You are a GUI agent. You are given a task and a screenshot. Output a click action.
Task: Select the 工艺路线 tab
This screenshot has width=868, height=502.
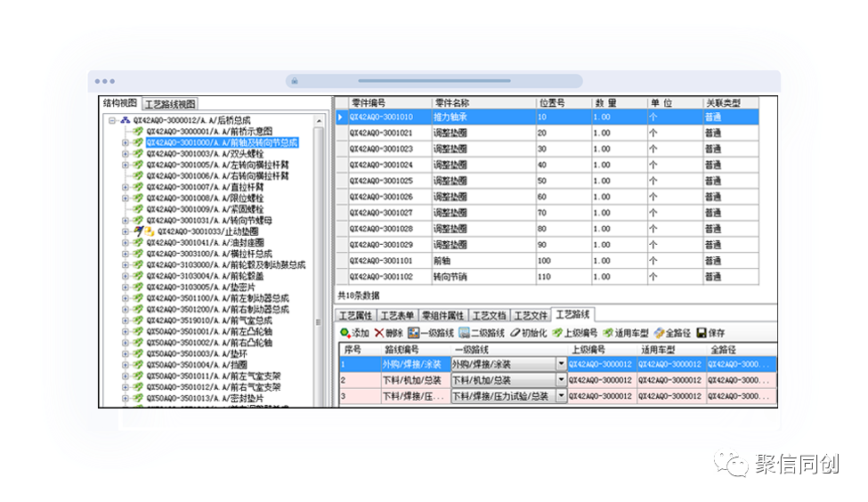[x=572, y=314]
